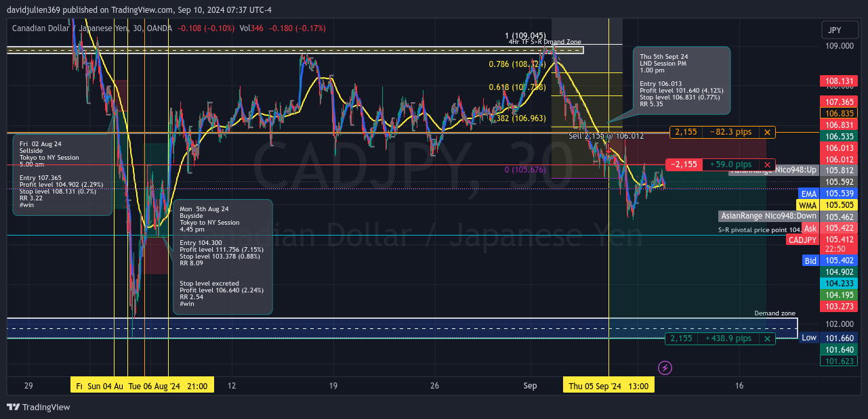Open the Fri 02 Aug 24 Sellside note
This screenshot has width=868, height=419.
(62, 175)
